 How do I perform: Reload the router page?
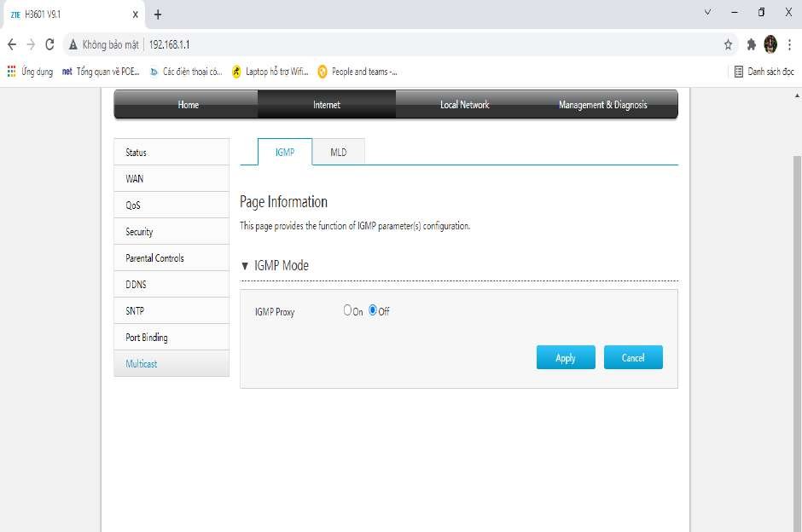click(49, 45)
